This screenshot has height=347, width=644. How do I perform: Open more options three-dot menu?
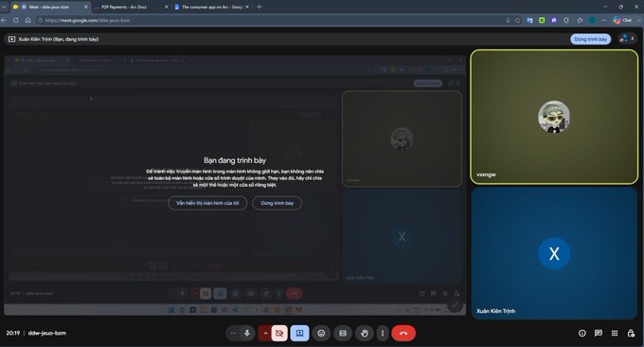383,333
